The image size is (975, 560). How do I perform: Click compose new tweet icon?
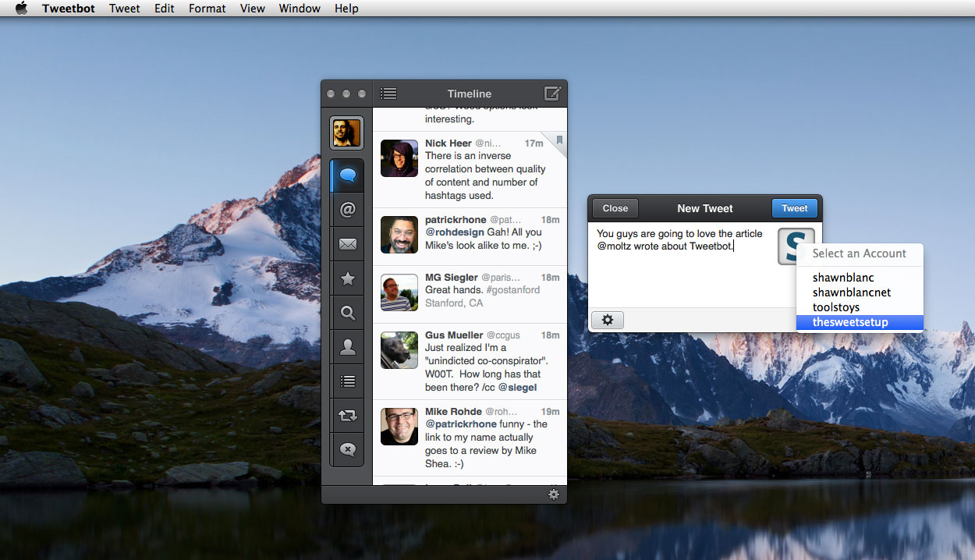tap(552, 94)
